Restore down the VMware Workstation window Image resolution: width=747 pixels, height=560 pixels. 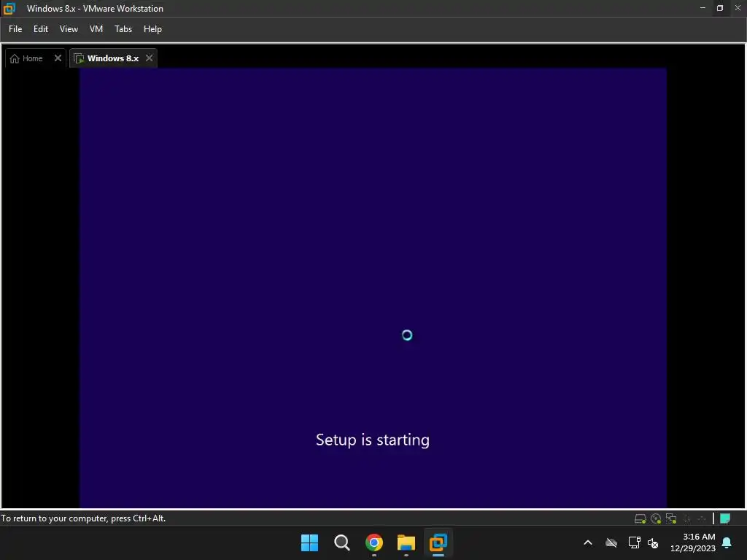click(720, 7)
